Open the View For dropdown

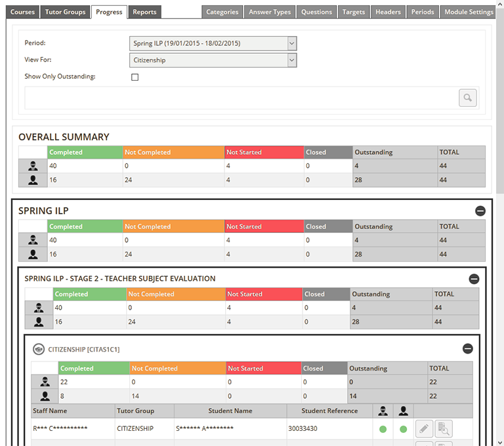[213, 60]
